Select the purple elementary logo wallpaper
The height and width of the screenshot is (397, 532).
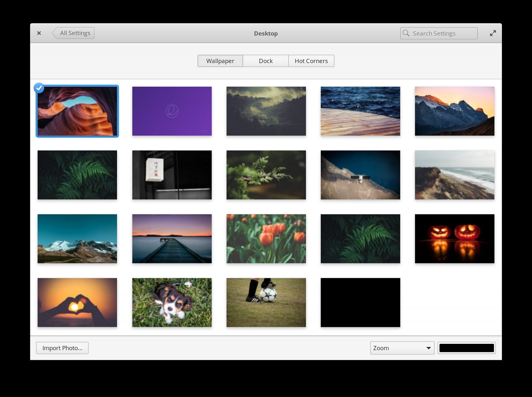tap(172, 111)
